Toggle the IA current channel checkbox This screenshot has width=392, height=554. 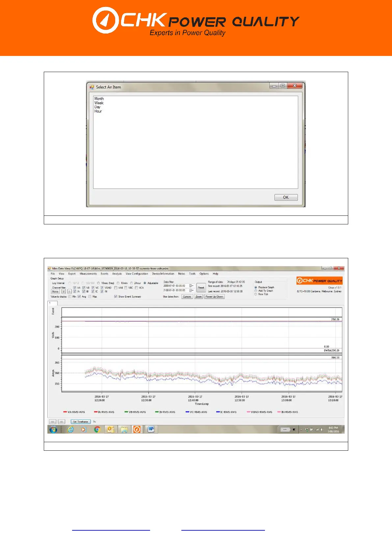(x=75, y=291)
